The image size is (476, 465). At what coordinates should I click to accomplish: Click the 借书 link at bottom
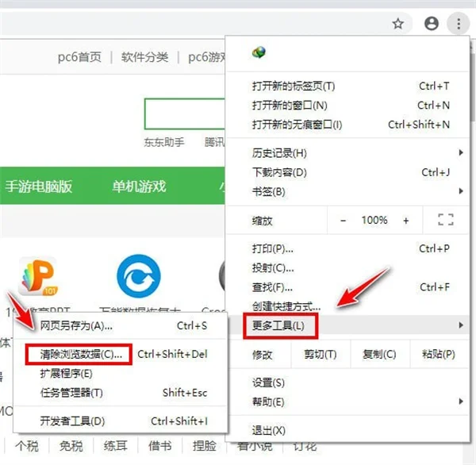(159, 446)
